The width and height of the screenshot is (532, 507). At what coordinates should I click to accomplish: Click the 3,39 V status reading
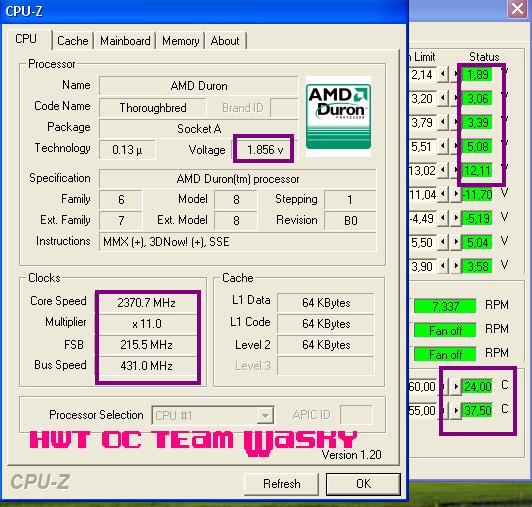point(478,122)
